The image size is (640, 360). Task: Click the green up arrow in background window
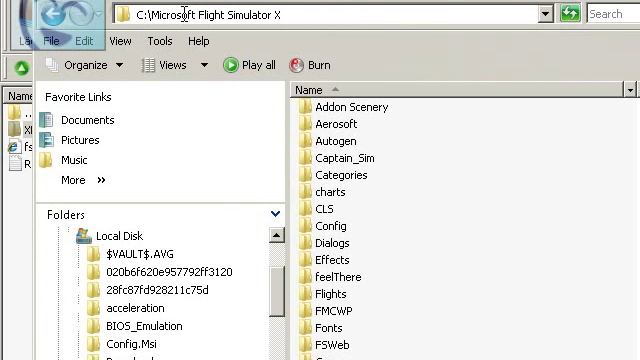pos(22,68)
